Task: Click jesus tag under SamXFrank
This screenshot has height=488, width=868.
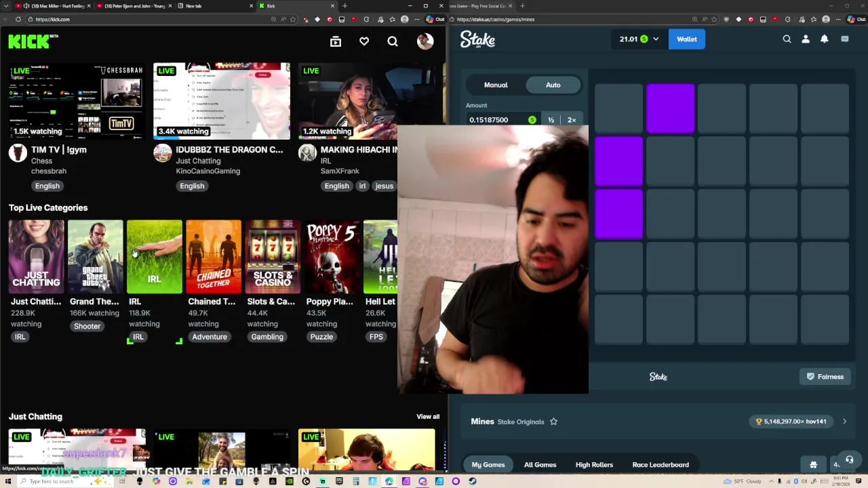Action: coord(384,186)
